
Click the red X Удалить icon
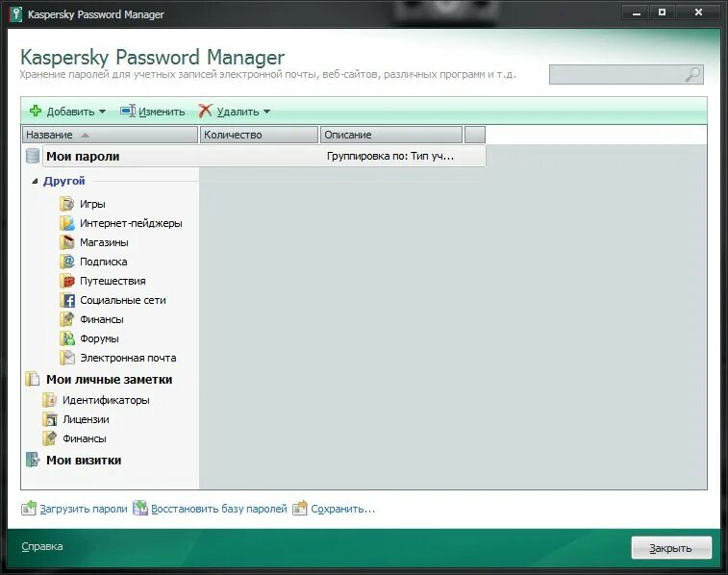205,111
